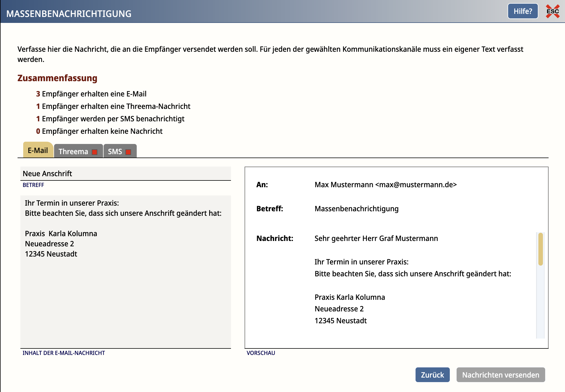Switch to the Threema tab

point(74,152)
